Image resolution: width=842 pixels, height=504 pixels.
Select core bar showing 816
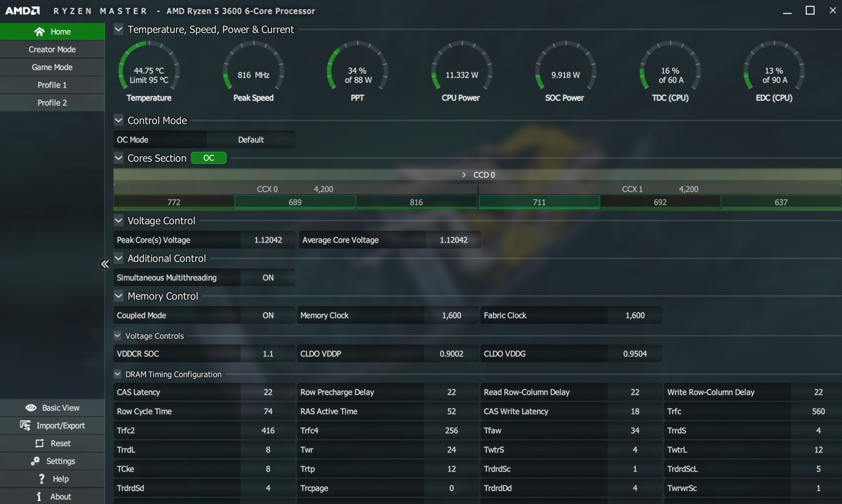[x=416, y=202]
